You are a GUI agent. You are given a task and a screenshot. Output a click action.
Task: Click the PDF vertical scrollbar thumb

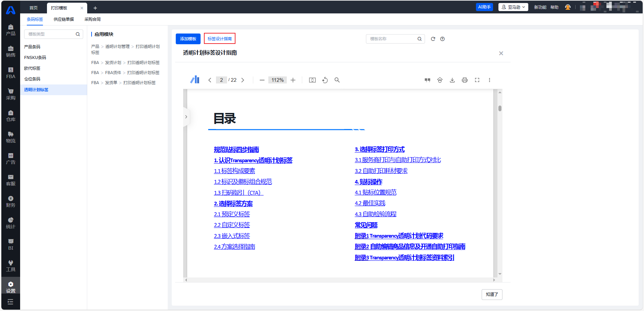click(x=500, y=108)
